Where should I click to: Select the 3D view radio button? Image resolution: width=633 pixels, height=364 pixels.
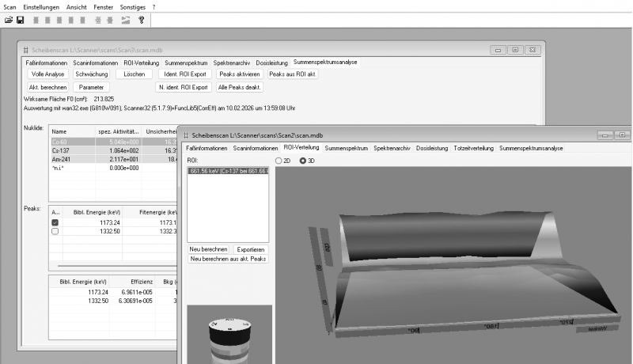click(x=302, y=161)
